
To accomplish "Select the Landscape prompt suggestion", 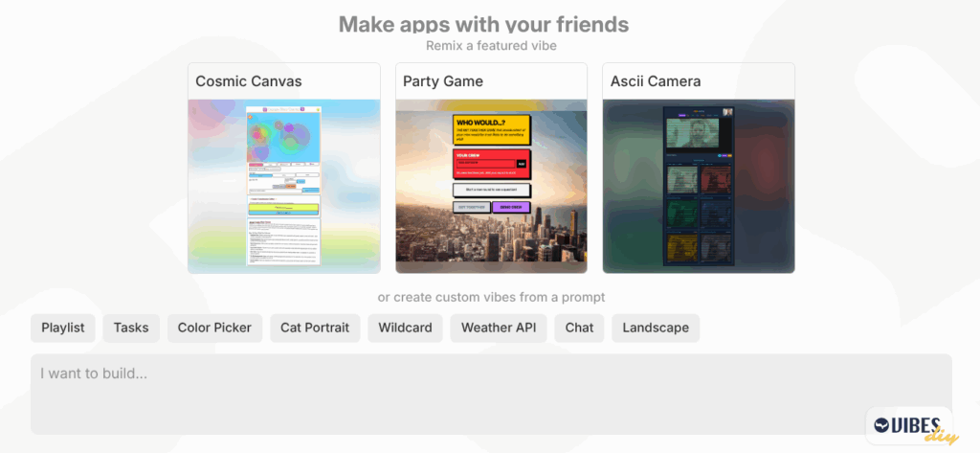I will 656,328.
